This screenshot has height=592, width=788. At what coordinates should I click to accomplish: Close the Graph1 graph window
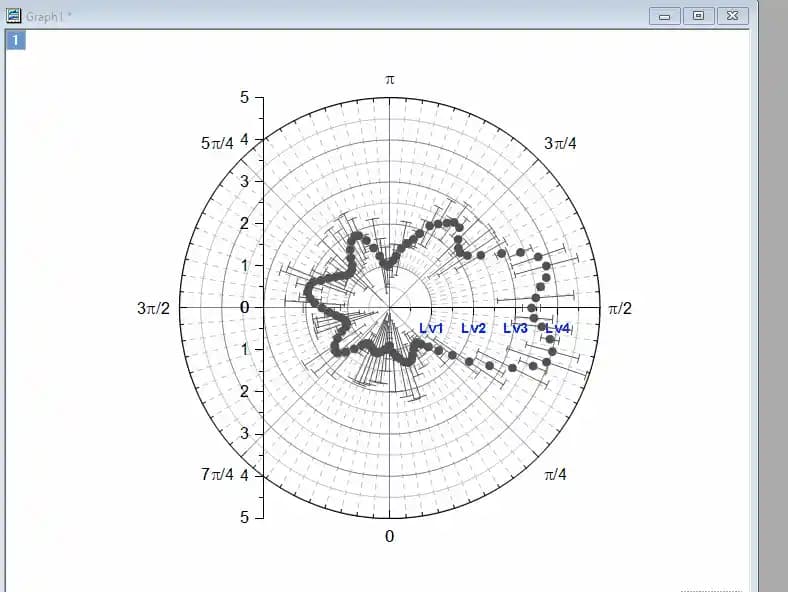[732, 16]
